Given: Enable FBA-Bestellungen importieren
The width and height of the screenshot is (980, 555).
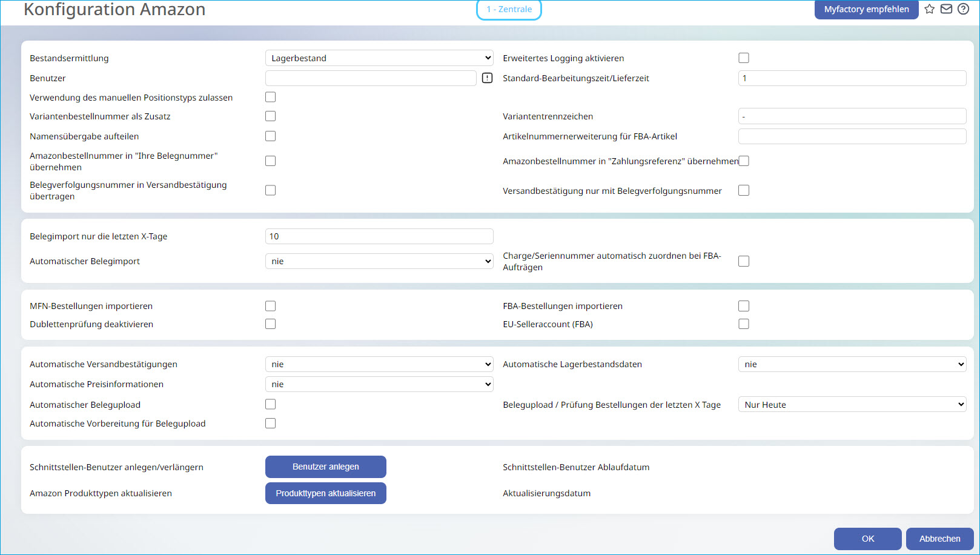Looking at the screenshot, I should click(744, 306).
